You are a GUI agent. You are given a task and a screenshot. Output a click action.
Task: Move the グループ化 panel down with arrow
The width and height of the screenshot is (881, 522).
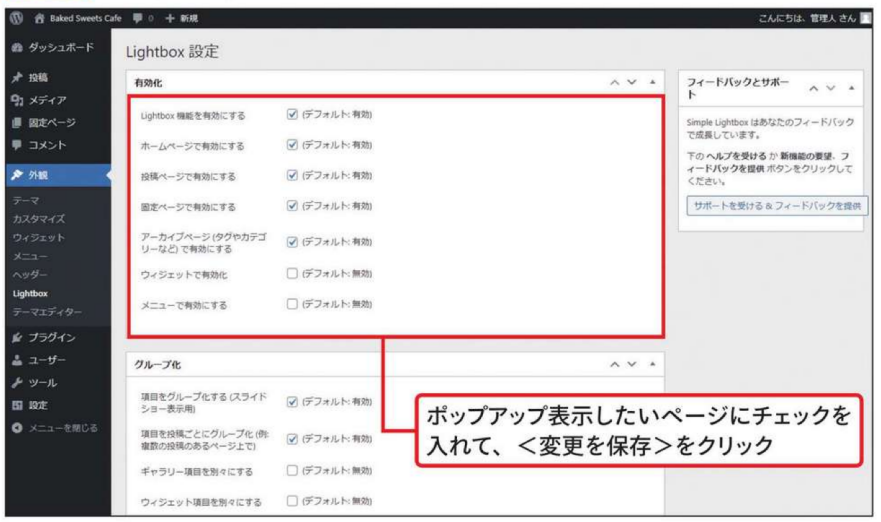634,365
